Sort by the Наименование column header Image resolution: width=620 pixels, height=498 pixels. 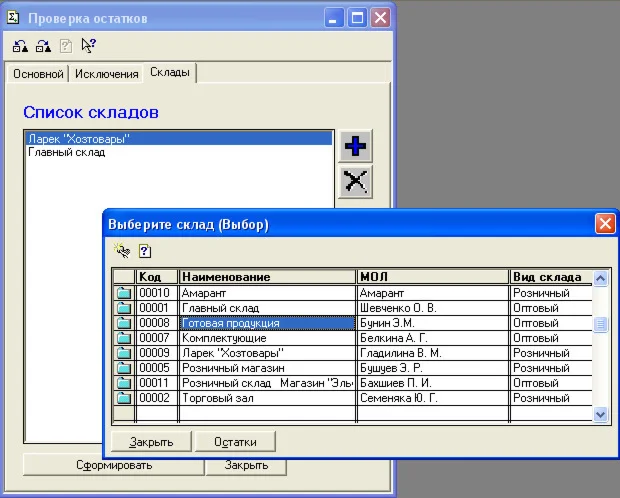(267, 277)
